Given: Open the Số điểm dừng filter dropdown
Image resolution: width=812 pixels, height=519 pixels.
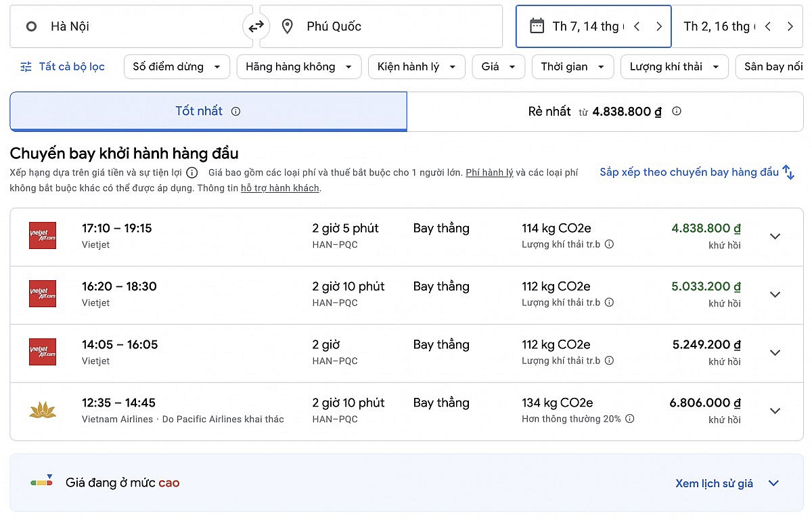Looking at the screenshot, I should tap(177, 67).
